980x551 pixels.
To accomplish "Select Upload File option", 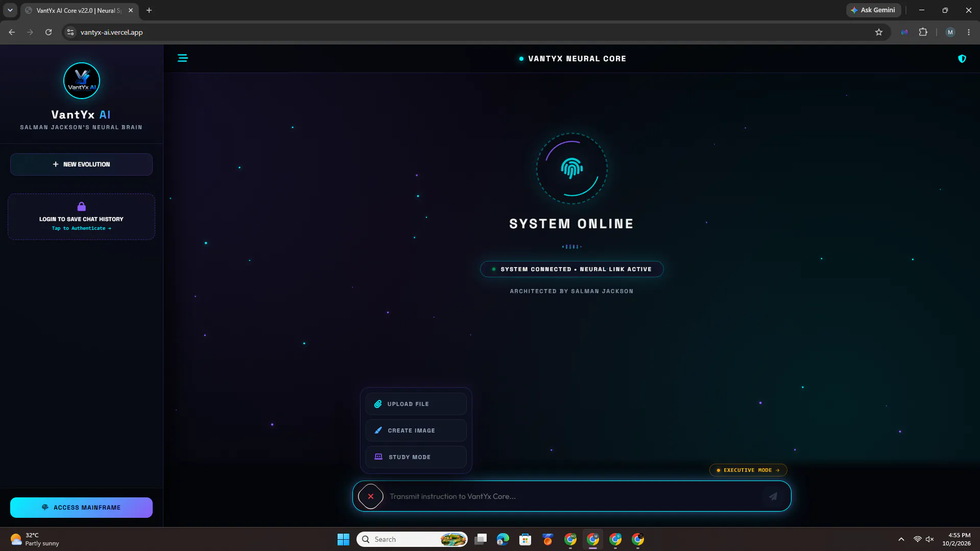I will coord(416,404).
